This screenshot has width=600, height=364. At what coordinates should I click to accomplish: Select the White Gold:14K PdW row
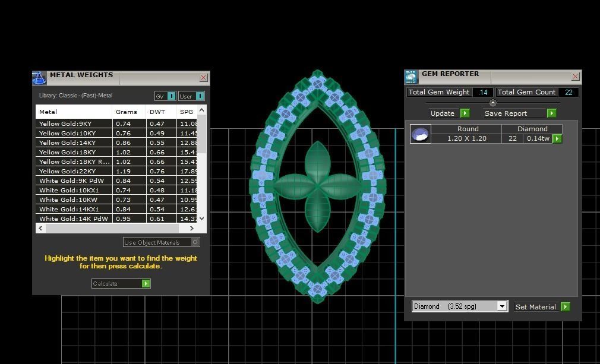116,219
